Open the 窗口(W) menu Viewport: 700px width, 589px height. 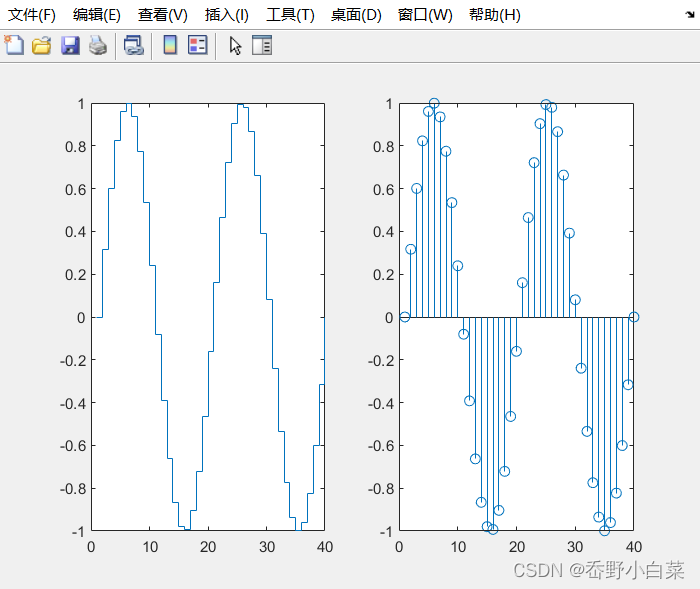(425, 15)
